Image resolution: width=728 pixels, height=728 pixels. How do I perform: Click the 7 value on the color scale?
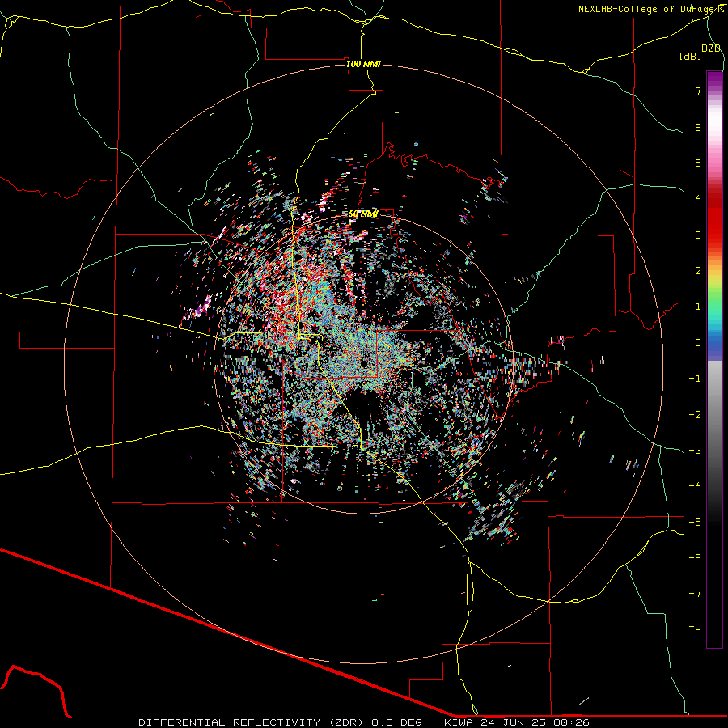tap(698, 91)
